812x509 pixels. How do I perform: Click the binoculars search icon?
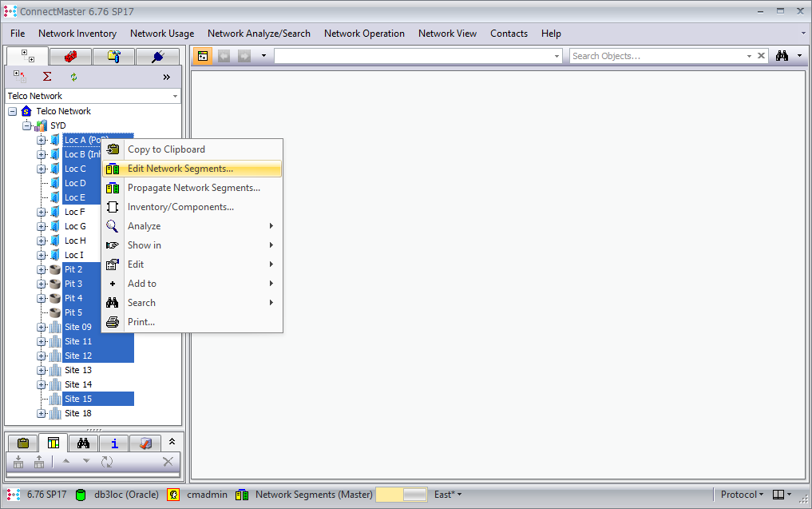point(782,56)
